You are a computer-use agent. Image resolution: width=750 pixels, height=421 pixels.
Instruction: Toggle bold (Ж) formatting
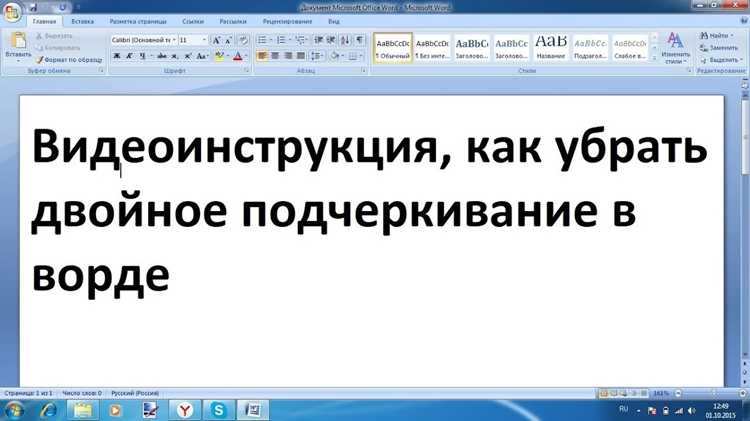pyautogui.click(x=116, y=56)
